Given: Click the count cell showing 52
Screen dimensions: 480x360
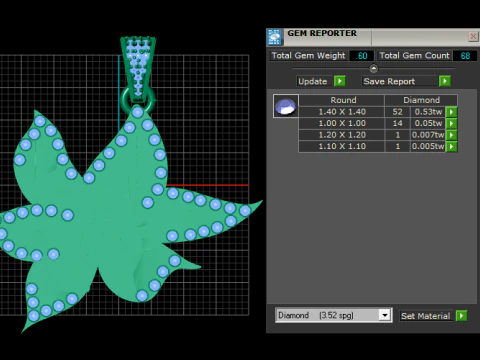Looking at the screenshot, I should [x=397, y=112].
